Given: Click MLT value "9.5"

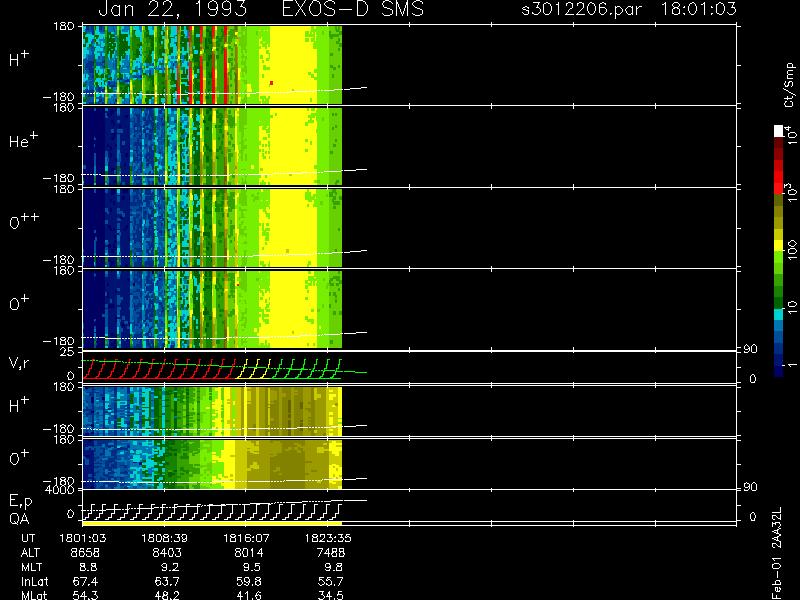Looking at the screenshot, I should point(252,567).
